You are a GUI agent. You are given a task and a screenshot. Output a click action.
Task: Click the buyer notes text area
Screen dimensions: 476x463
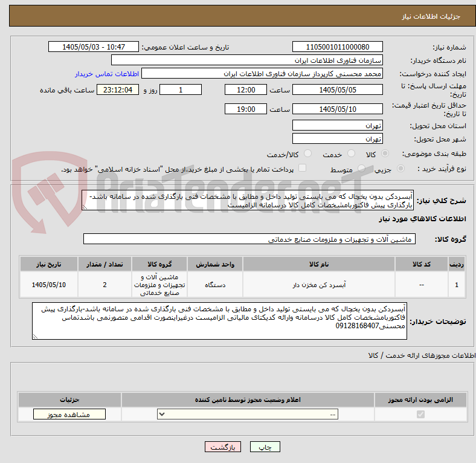[x=219, y=321]
